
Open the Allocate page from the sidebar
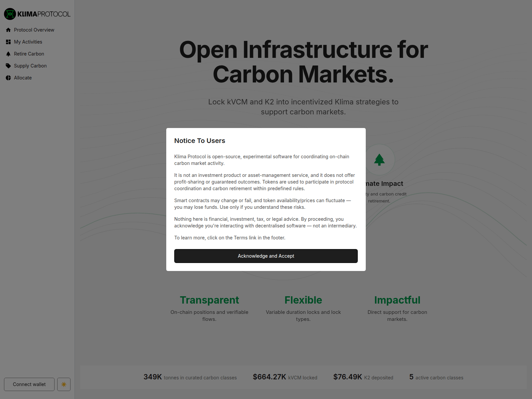23,78
